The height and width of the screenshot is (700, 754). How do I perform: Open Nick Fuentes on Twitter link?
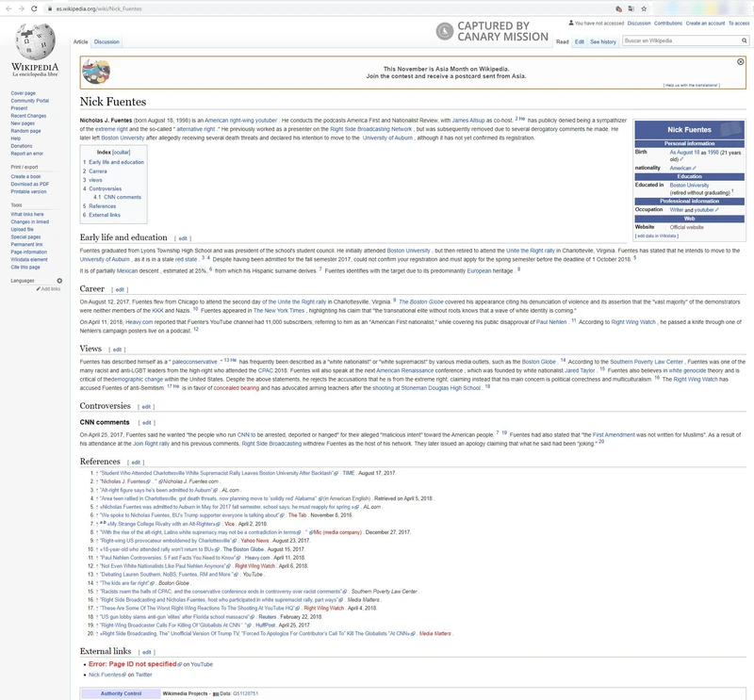point(106,675)
